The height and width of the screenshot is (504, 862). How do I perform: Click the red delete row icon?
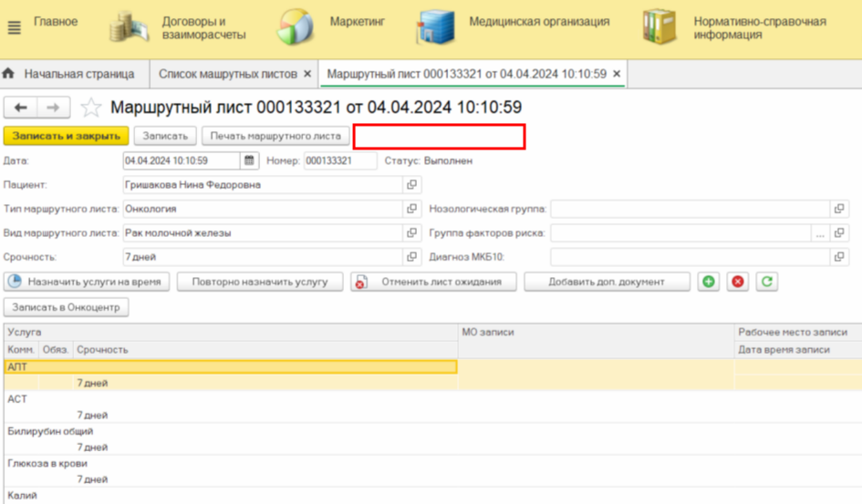738,282
